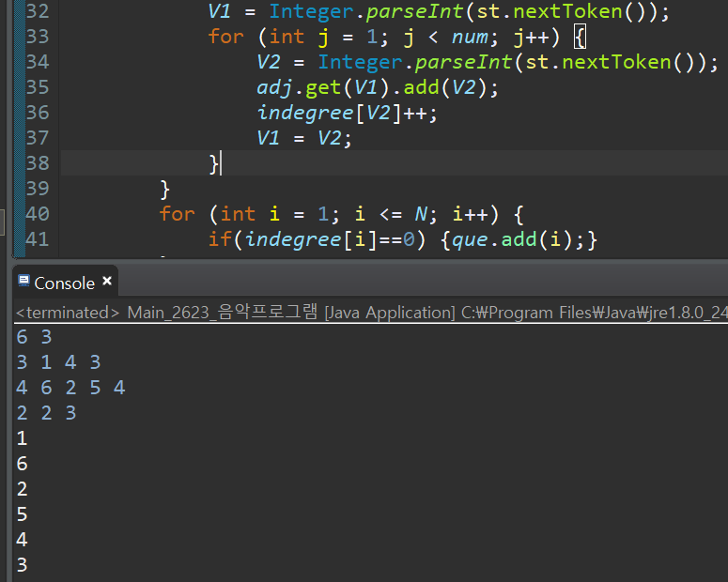Click line number 35 in the gutter
This screenshot has height=582, width=728.
38,87
